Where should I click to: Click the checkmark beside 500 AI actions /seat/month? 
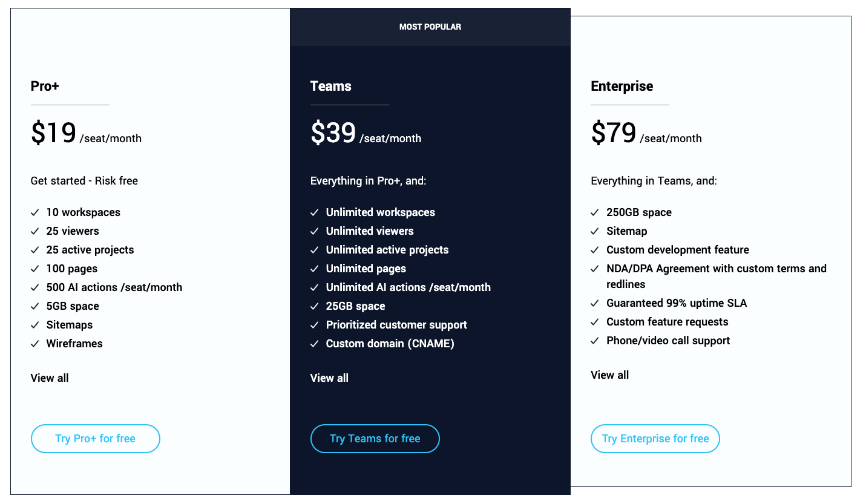point(34,287)
